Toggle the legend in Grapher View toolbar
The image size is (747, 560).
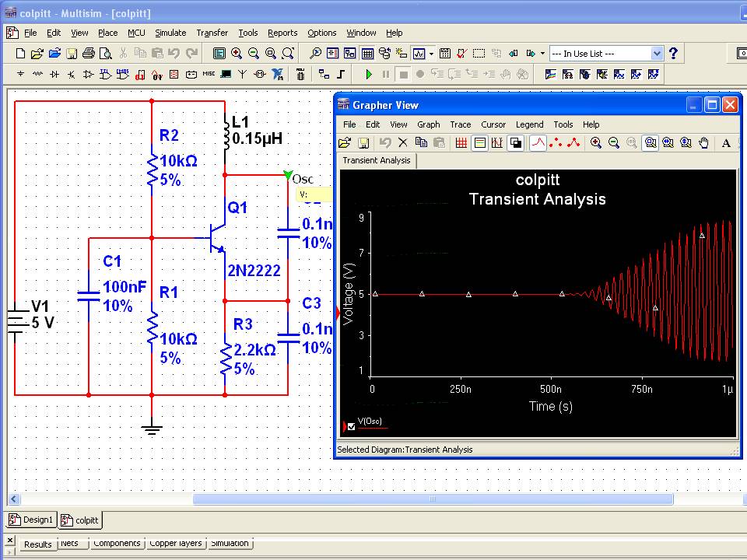click(x=479, y=143)
